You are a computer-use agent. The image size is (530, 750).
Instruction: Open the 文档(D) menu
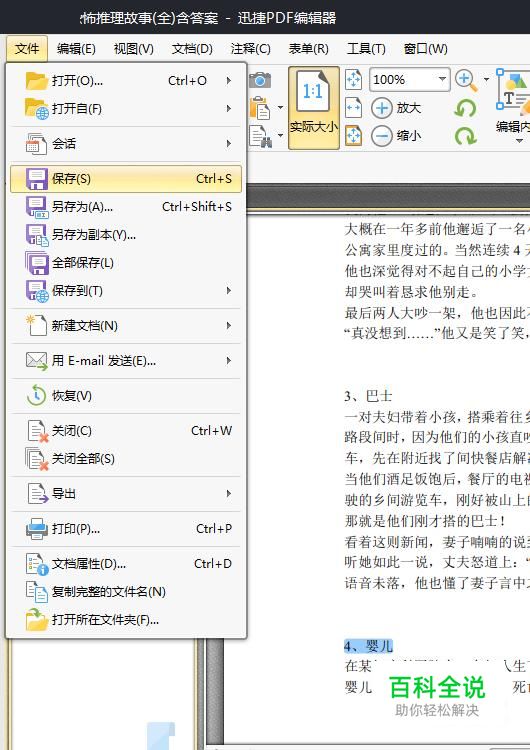192,49
